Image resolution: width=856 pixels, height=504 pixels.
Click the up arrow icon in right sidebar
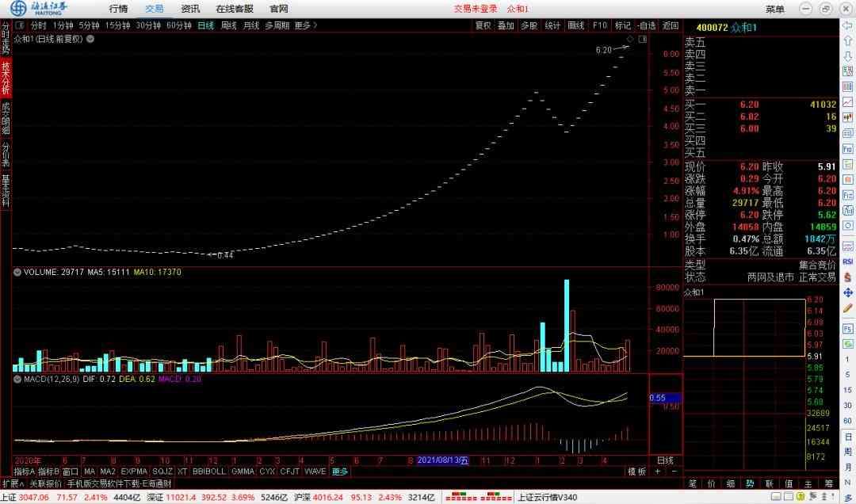pyautogui.click(x=847, y=40)
